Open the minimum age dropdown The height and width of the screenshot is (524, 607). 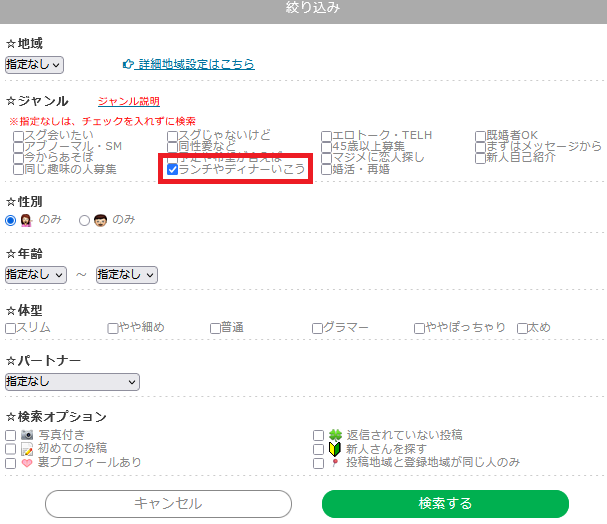(36, 274)
